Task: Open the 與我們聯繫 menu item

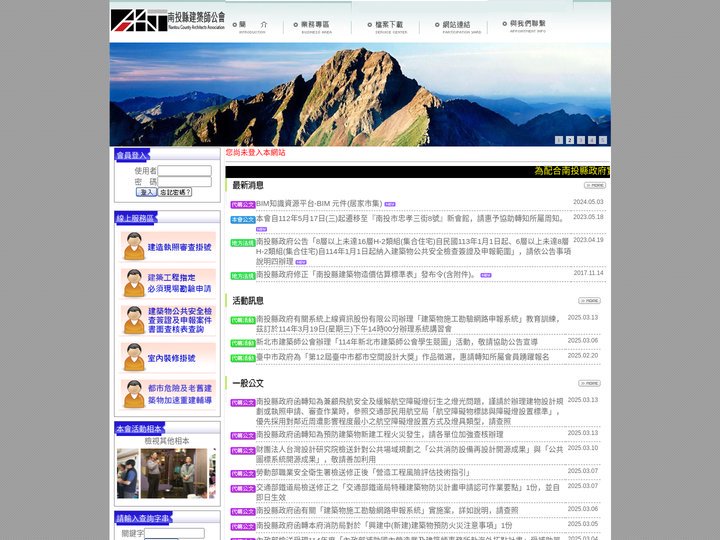Action: point(525,26)
